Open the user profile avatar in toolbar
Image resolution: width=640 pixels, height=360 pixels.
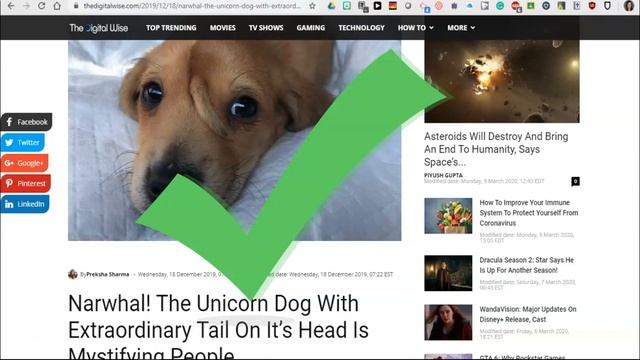pyautogui.click(x=629, y=6)
